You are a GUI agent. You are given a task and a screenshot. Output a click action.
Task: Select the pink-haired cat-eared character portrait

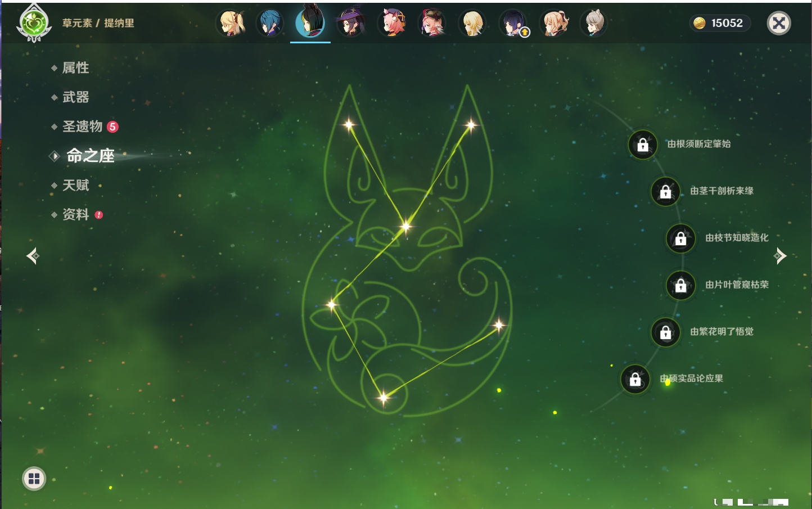[x=392, y=23]
